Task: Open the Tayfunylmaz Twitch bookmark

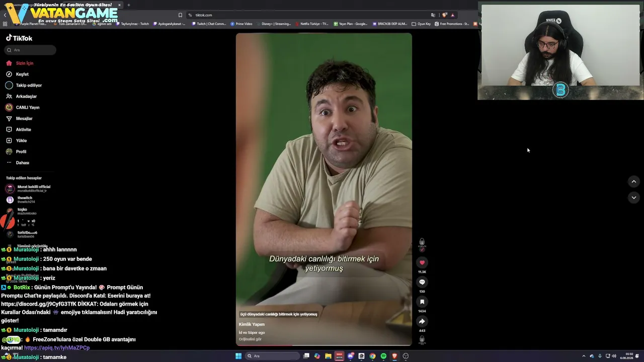Action: [132, 24]
